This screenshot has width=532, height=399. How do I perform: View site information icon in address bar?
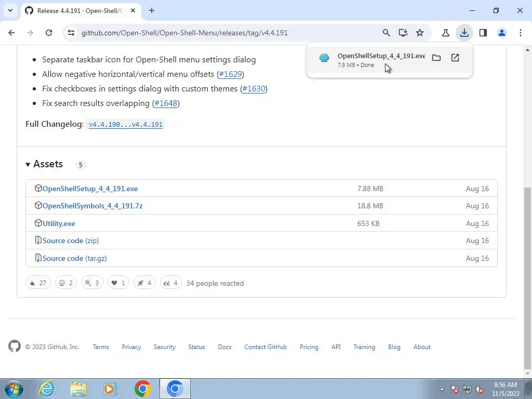coord(71,33)
